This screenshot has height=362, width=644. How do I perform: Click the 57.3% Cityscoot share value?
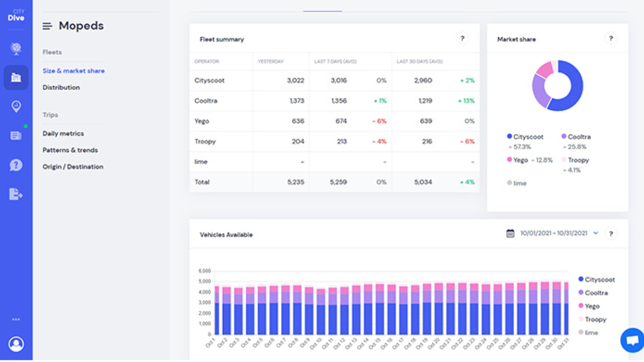tap(519, 147)
